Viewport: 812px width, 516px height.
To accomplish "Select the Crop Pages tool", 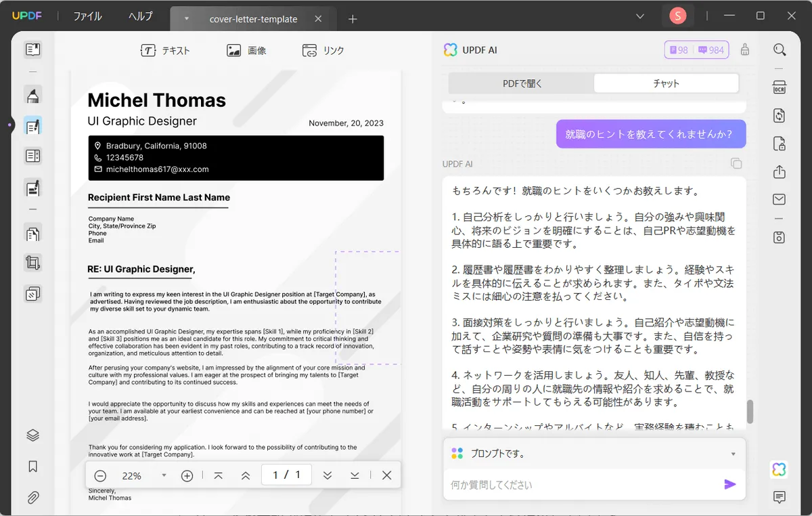I will [32, 263].
